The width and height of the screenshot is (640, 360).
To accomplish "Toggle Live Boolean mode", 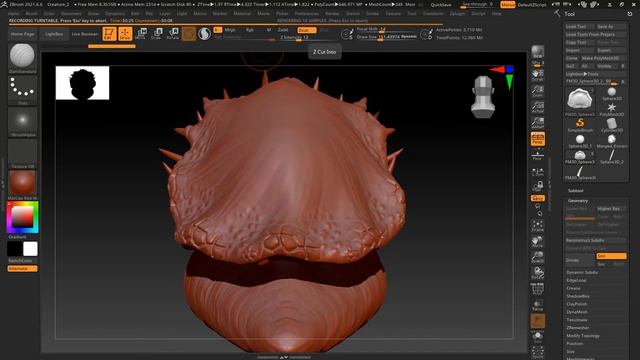I will pyautogui.click(x=85, y=34).
